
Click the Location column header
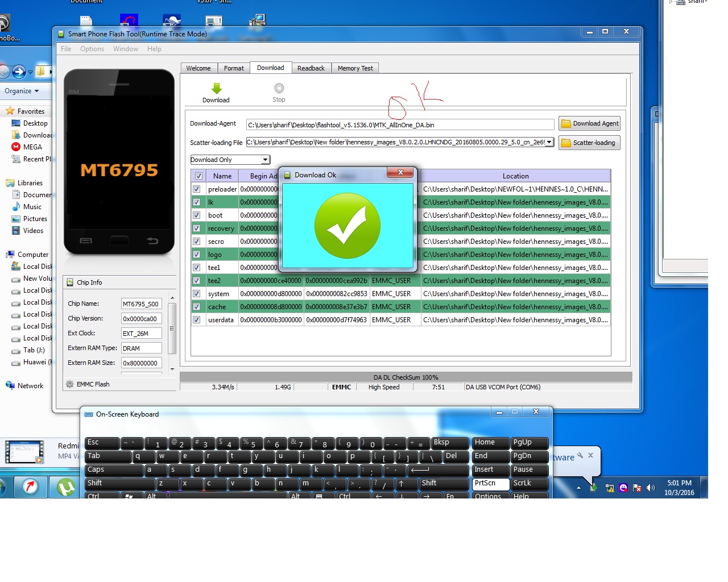tap(515, 176)
